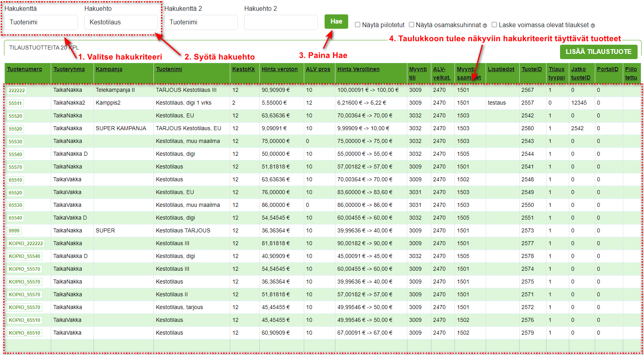Sort by Hinta Verollinen column header

359,69
